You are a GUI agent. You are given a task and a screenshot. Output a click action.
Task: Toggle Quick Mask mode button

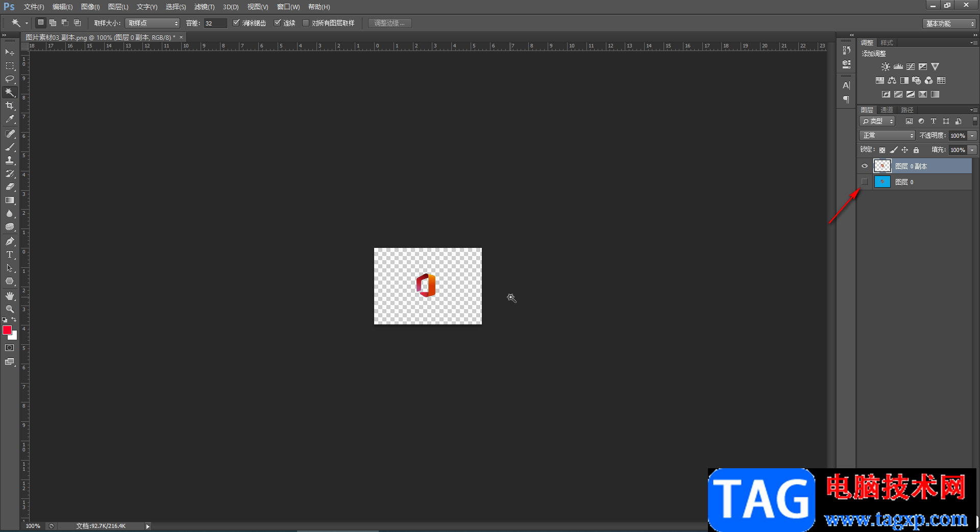tap(10, 348)
